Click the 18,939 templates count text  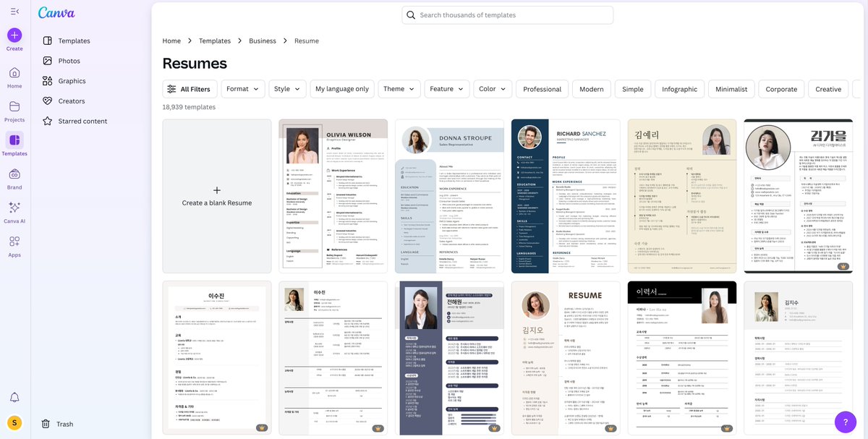(x=189, y=107)
